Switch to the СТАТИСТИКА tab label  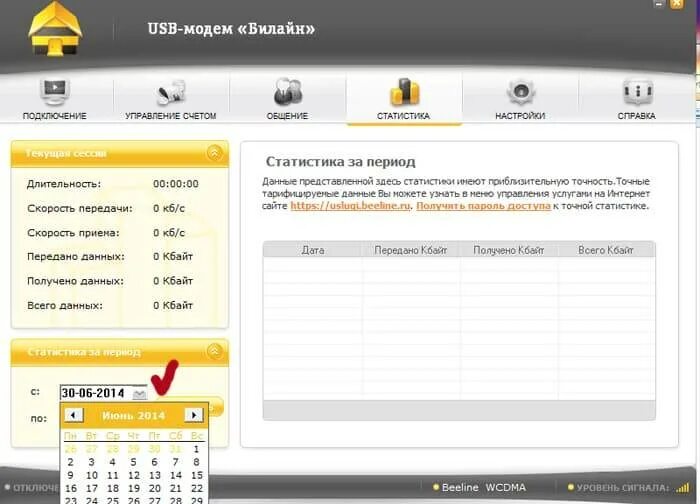(403, 116)
